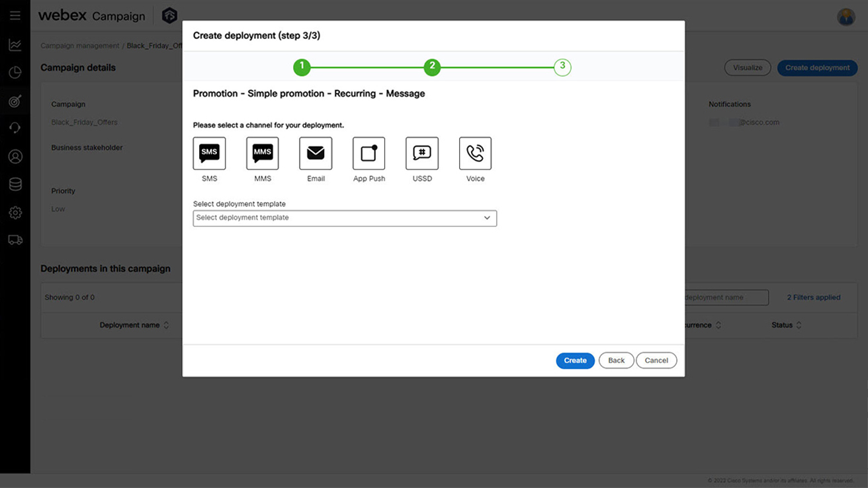
Task: Click the Visualize button behind the dialog
Action: 748,67
